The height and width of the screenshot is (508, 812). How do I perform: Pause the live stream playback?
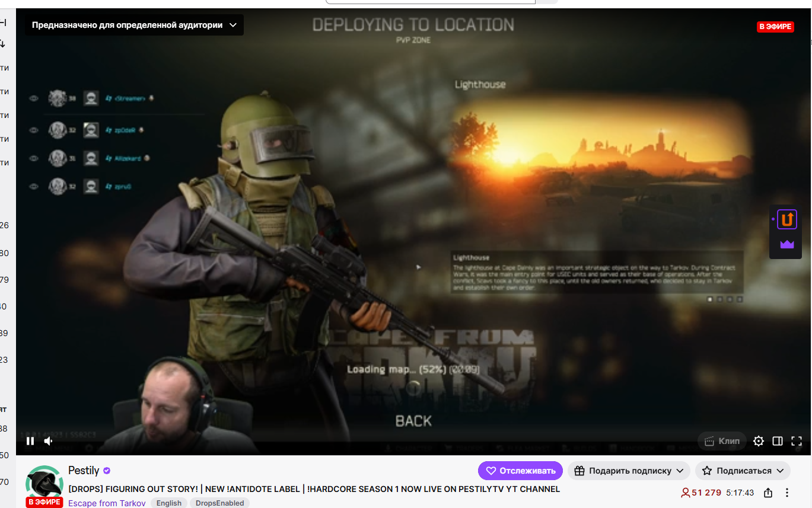pos(30,441)
